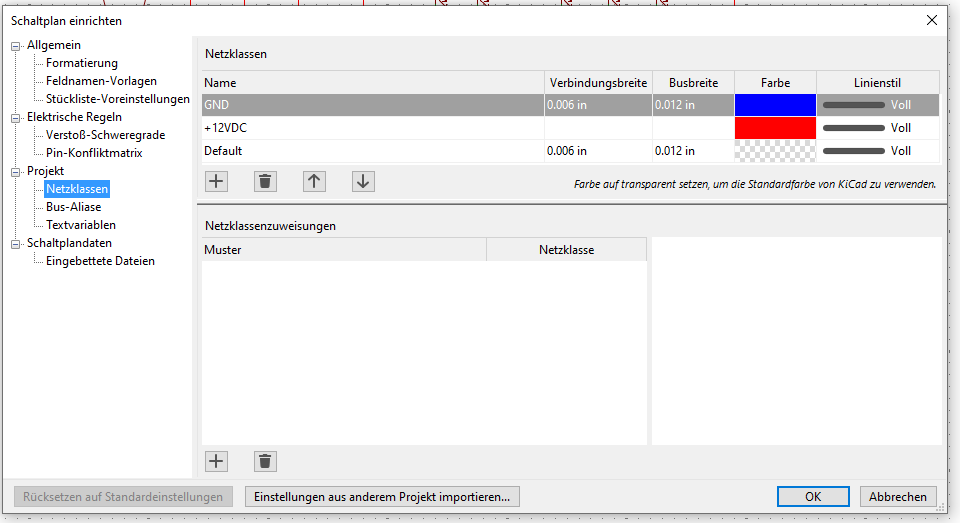Open line style dropdown for +12VDC
The image size is (960, 523).
coord(877,128)
